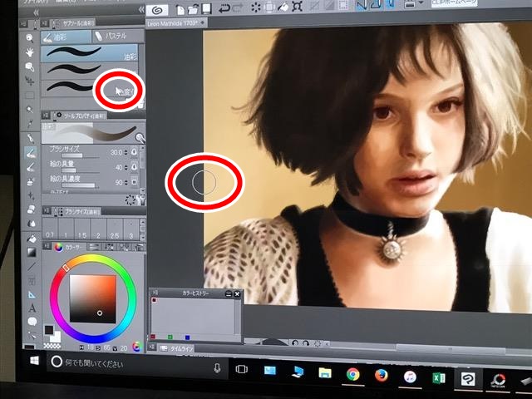Screen dimensions: 532x399
Task: Choose brush size preset 0.7
Action: pos(50,229)
